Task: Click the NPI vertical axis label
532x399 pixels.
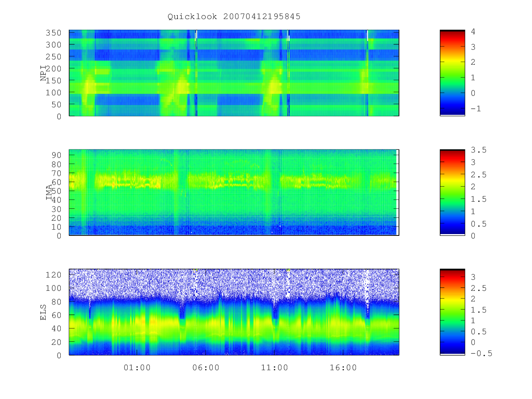Action: pos(43,73)
